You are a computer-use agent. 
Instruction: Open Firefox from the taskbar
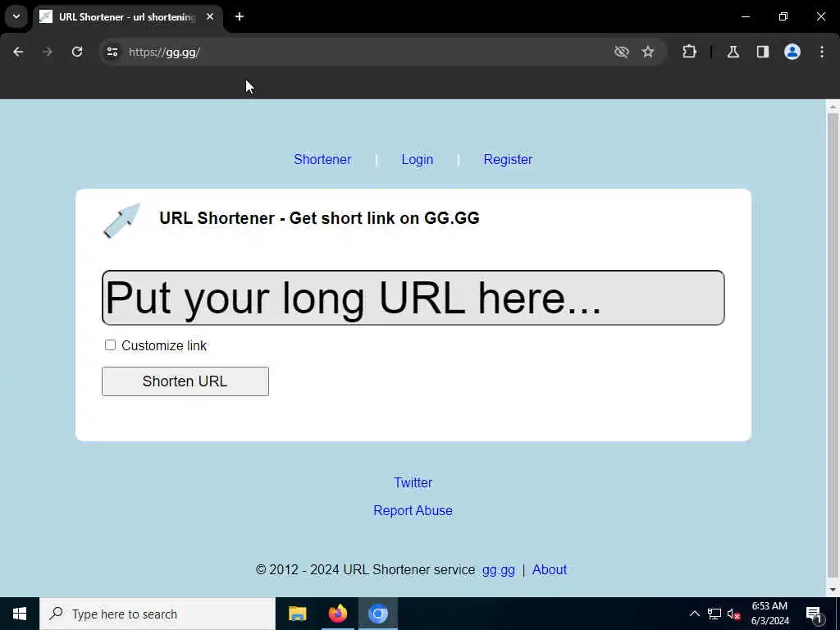pos(337,614)
